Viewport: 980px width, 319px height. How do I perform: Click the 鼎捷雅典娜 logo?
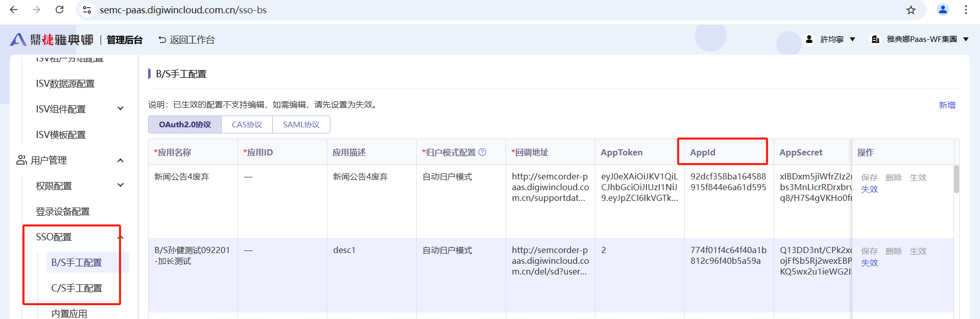point(52,40)
